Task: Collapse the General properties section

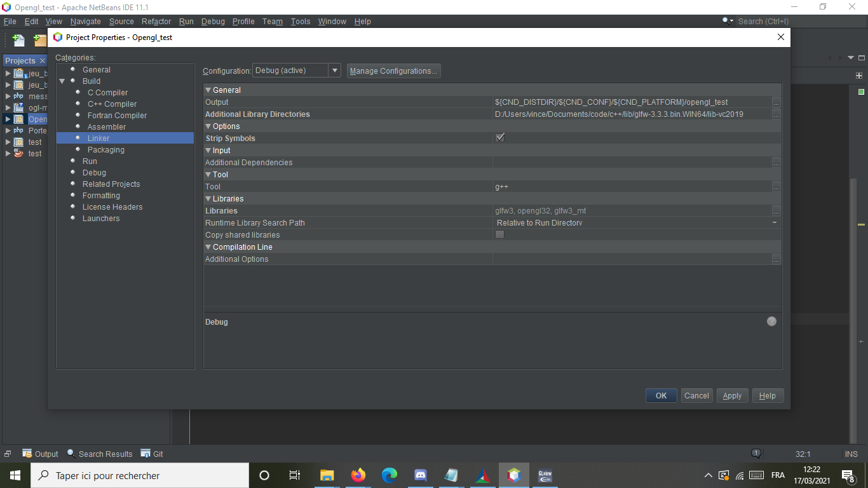Action: (x=208, y=90)
